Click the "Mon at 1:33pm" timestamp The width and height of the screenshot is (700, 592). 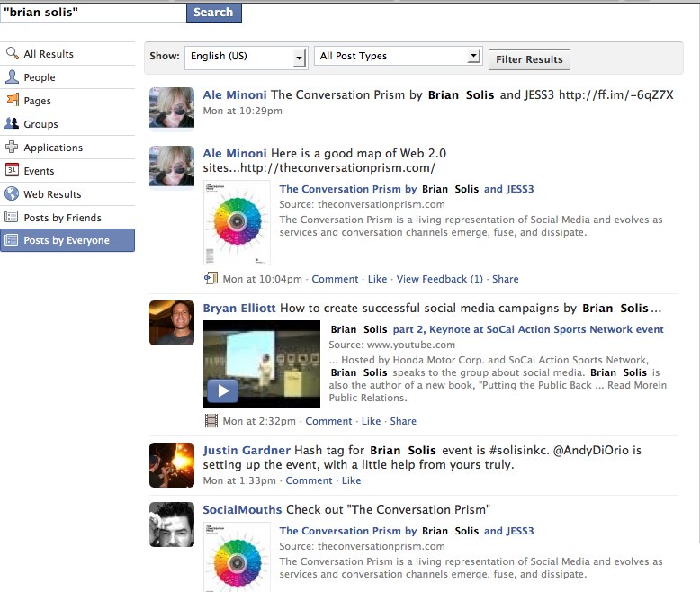tap(239, 480)
